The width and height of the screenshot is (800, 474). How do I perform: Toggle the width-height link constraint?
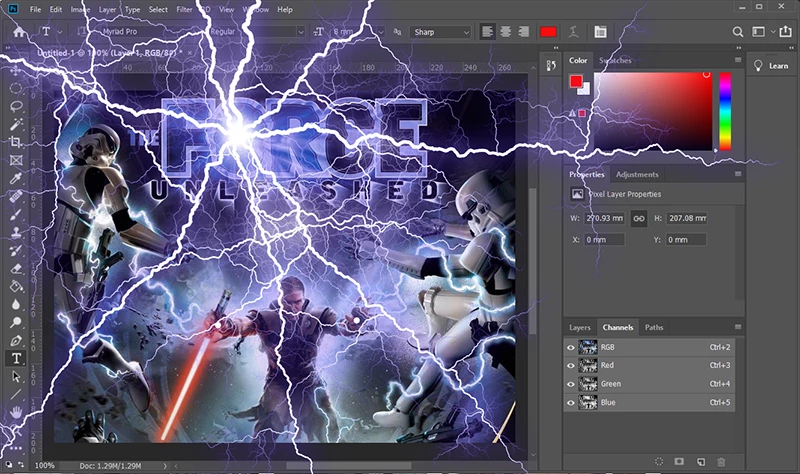click(x=638, y=218)
